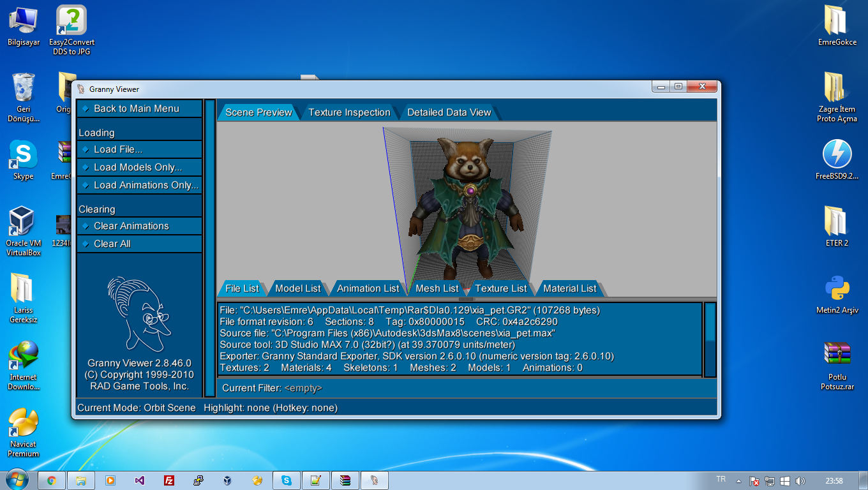Click the Load File... button
The image size is (868, 490).
pos(140,149)
